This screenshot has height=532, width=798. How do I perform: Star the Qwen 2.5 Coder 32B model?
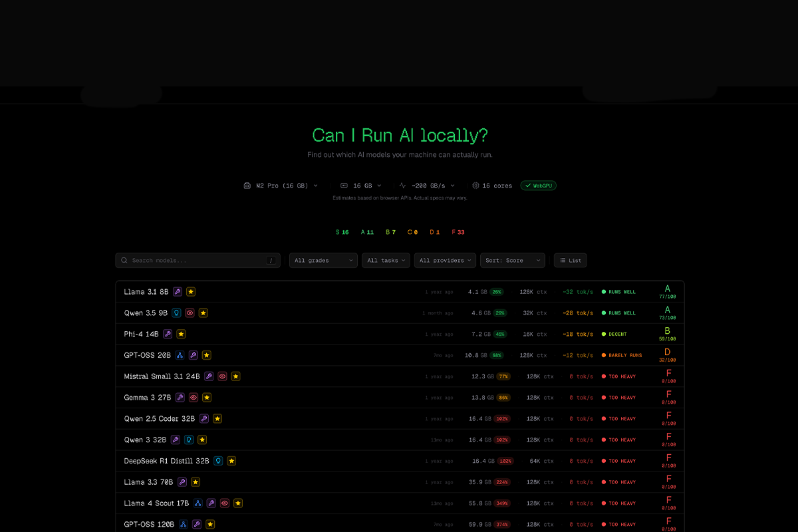(217, 418)
